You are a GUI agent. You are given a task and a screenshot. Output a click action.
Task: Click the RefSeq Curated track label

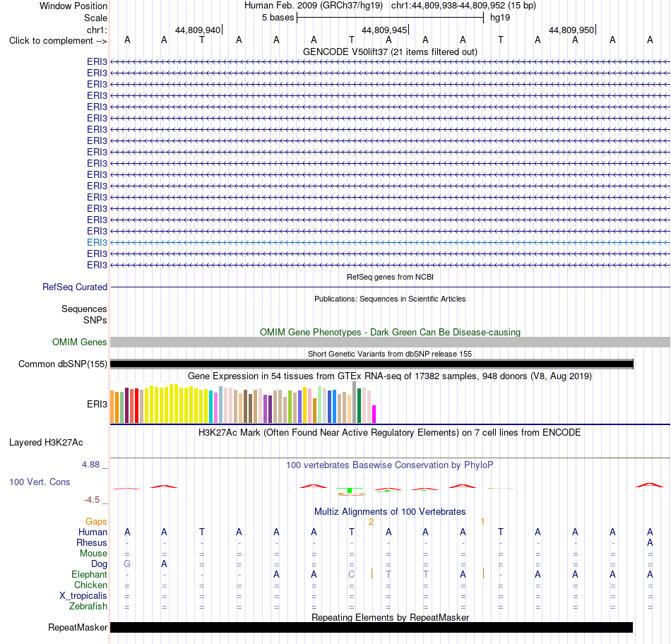click(x=74, y=287)
